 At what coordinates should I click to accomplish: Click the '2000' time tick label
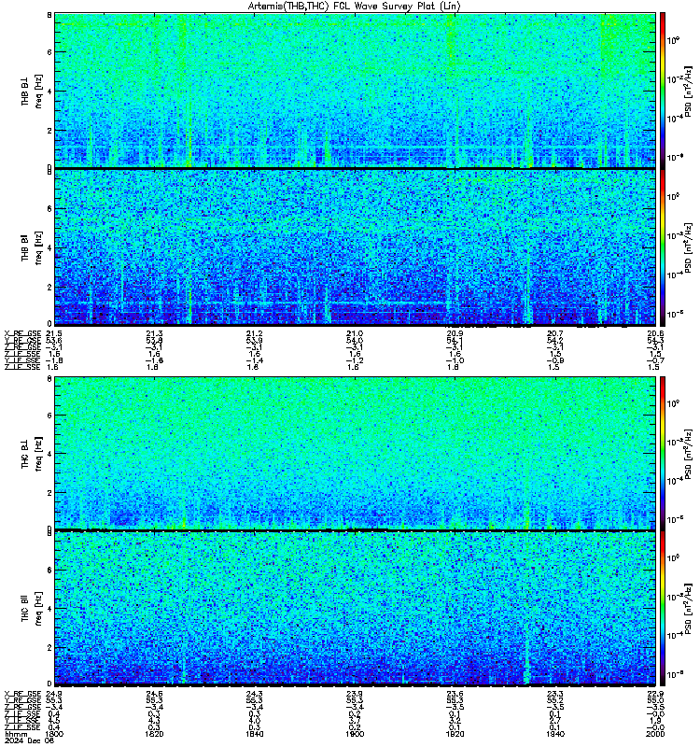pyautogui.click(x=656, y=734)
